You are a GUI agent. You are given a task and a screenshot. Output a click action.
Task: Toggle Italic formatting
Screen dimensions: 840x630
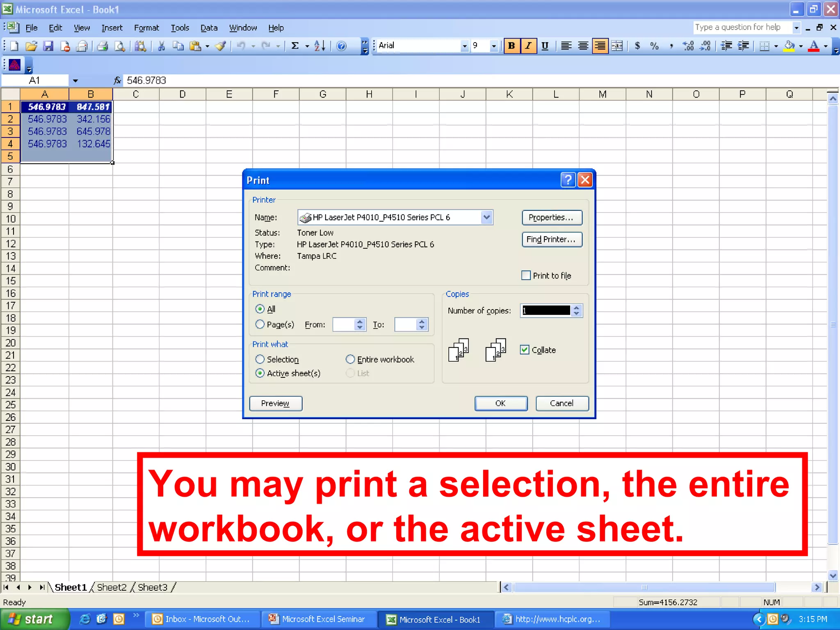(528, 46)
